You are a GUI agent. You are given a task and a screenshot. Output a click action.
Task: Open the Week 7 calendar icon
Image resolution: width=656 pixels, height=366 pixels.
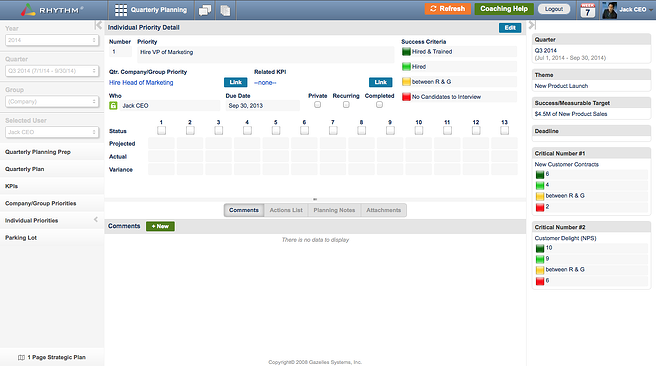587,10
